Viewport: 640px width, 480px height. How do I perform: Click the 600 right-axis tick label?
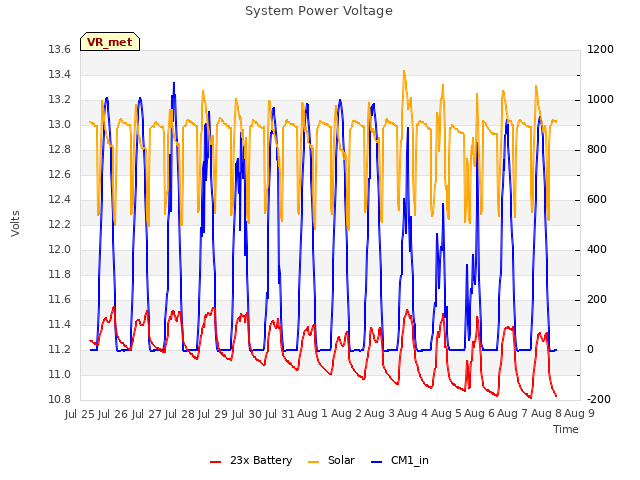pos(597,200)
